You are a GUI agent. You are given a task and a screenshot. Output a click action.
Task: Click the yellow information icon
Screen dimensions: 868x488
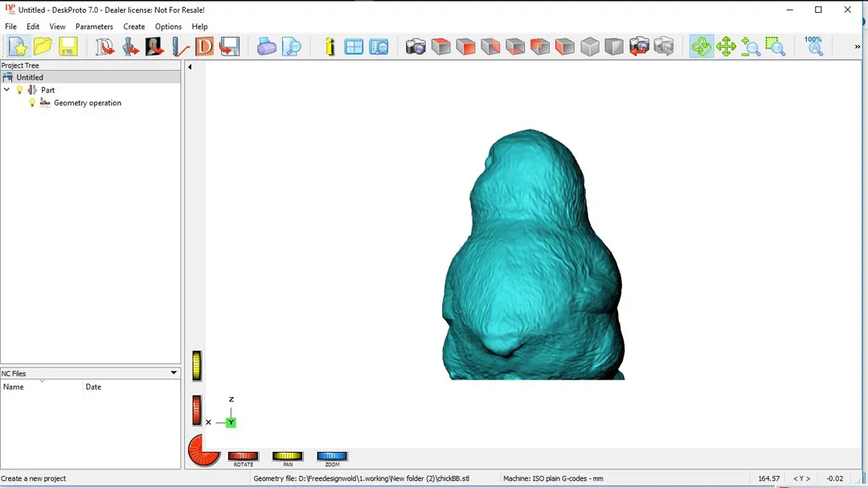(330, 47)
